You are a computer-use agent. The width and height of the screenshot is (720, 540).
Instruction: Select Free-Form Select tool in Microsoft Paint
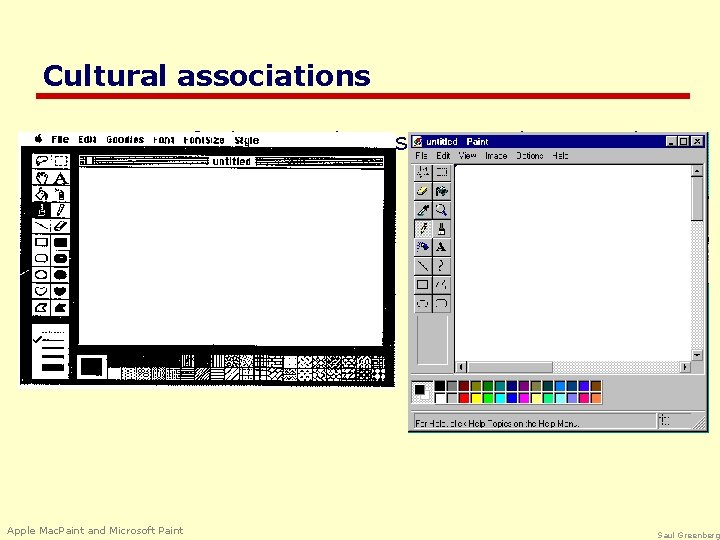pyautogui.click(x=422, y=172)
